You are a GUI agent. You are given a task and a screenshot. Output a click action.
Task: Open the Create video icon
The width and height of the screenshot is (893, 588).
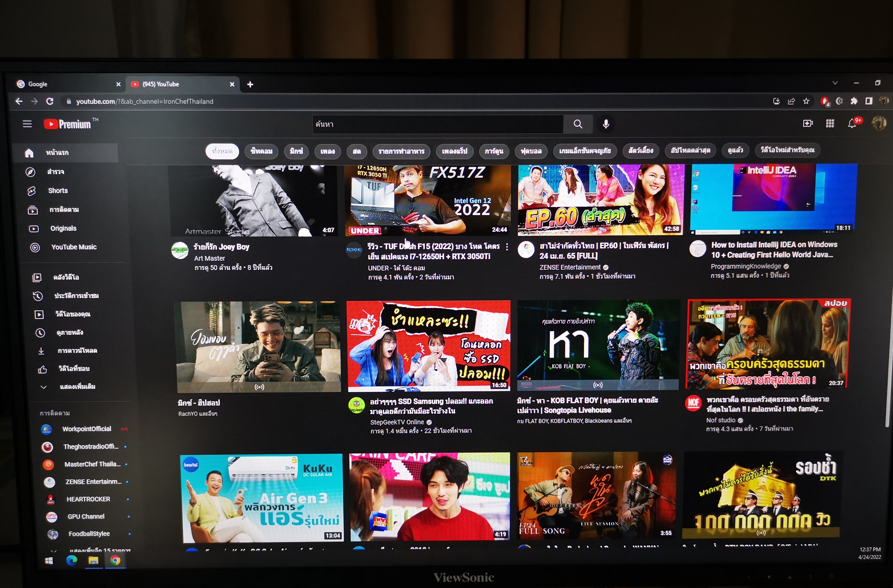pyautogui.click(x=808, y=123)
